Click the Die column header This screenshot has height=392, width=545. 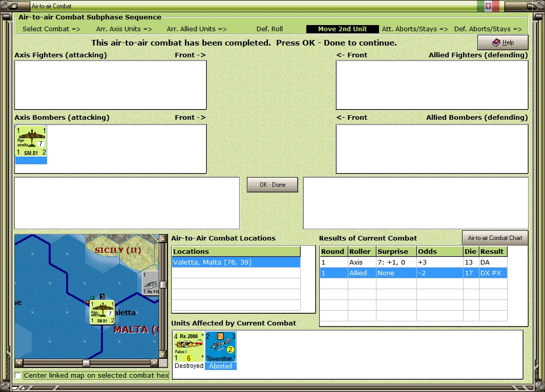click(x=471, y=251)
